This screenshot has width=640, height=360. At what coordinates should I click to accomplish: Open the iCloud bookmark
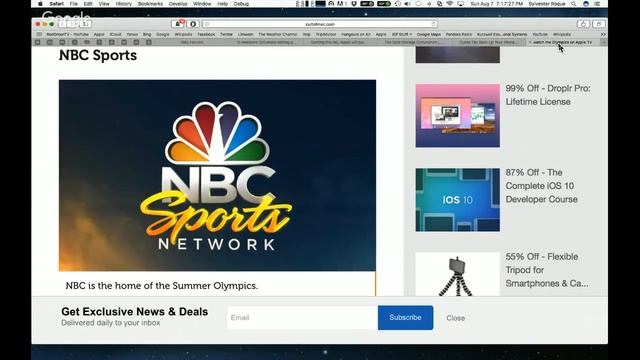[116, 34]
